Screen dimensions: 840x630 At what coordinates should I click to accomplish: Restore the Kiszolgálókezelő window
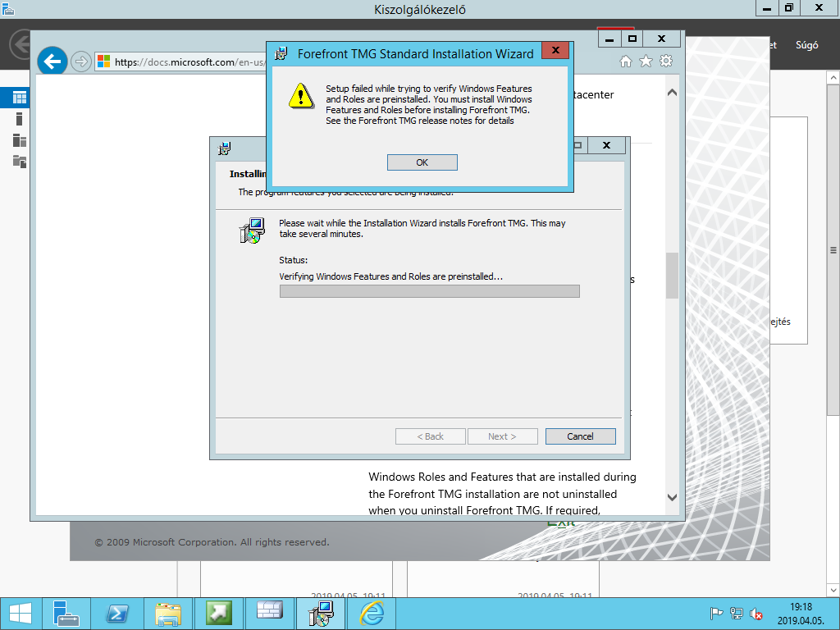tap(789, 8)
